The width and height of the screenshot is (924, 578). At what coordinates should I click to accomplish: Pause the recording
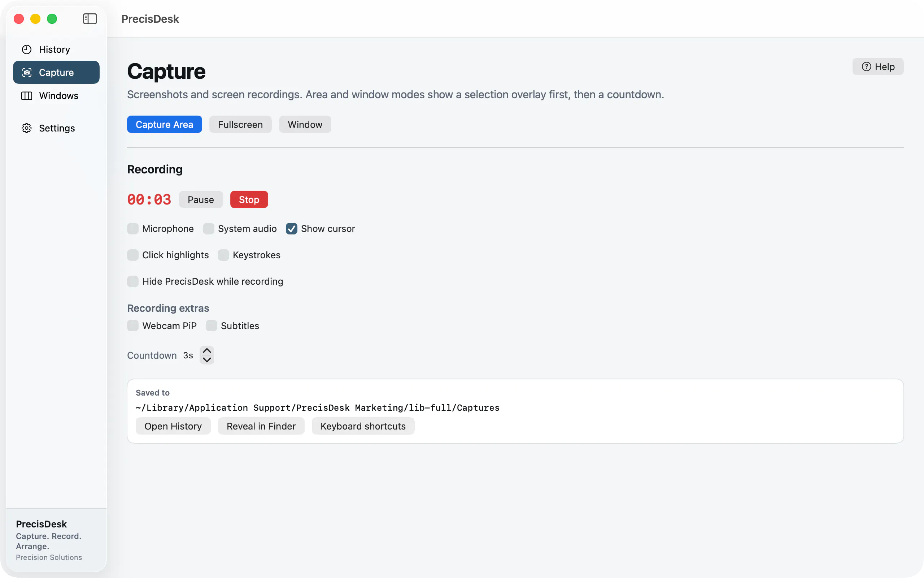coord(200,199)
